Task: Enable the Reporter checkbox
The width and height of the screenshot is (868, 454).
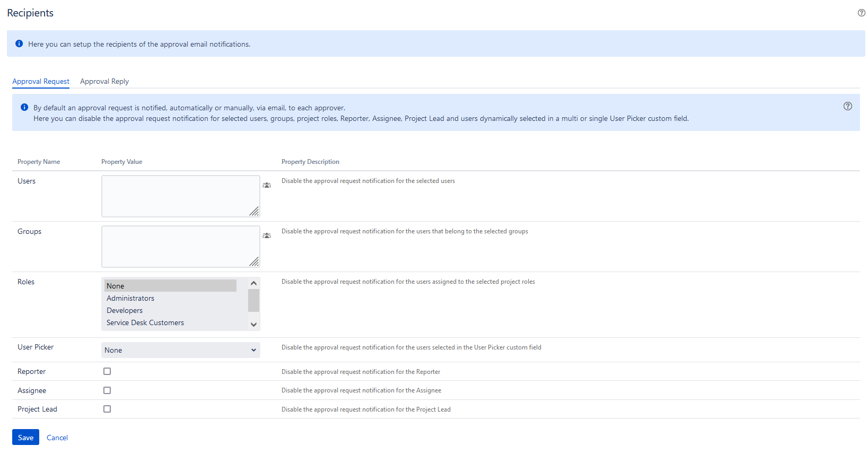Action: pyautogui.click(x=107, y=371)
